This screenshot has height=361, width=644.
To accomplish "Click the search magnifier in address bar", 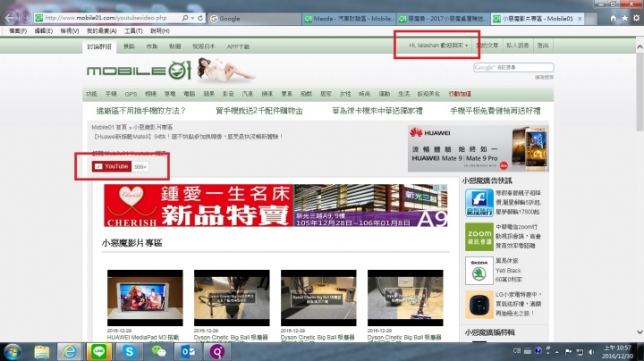I will 185,18.
